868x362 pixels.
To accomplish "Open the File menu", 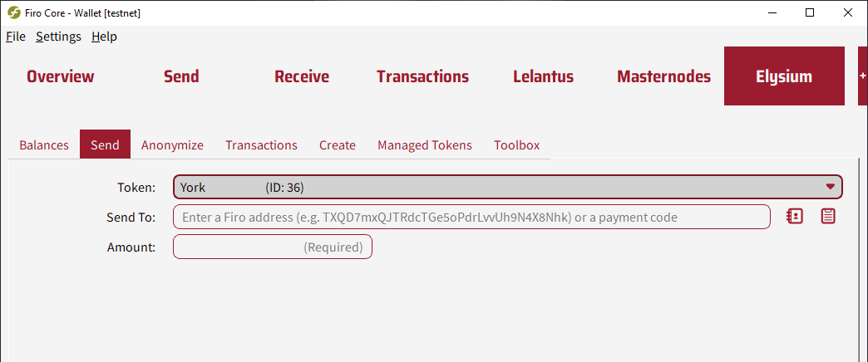I will 16,37.
